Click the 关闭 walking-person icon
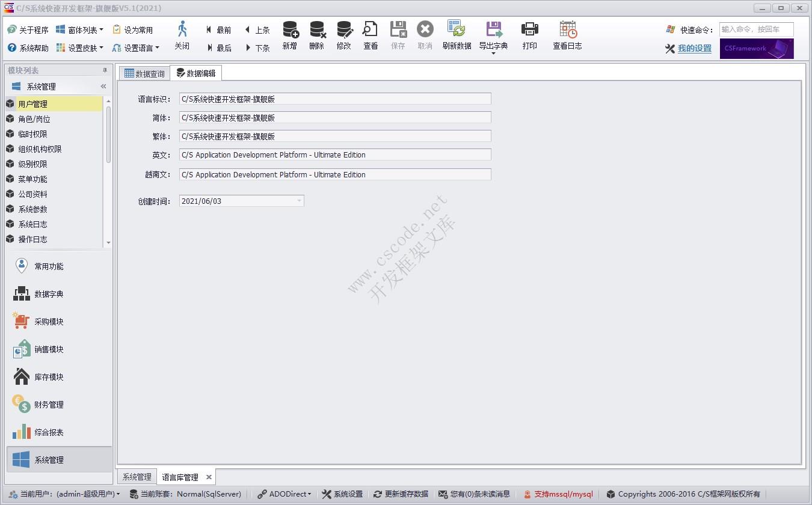 [182, 30]
